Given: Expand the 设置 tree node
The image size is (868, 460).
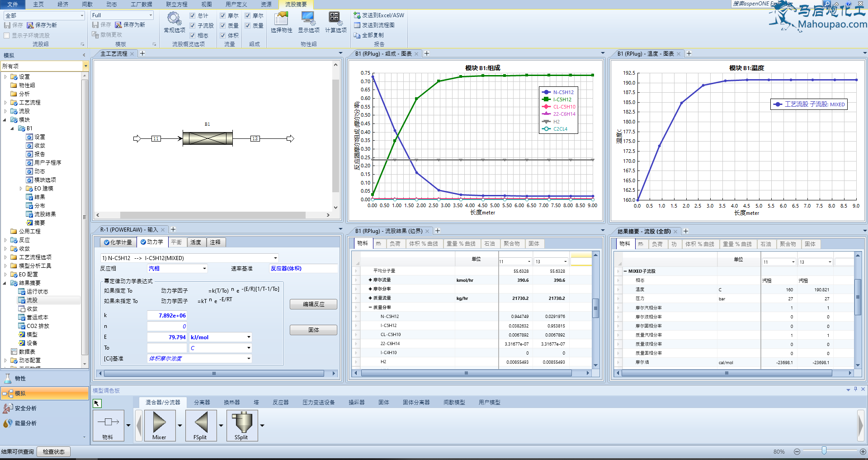Looking at the screenshot, I should click(5, 77).
